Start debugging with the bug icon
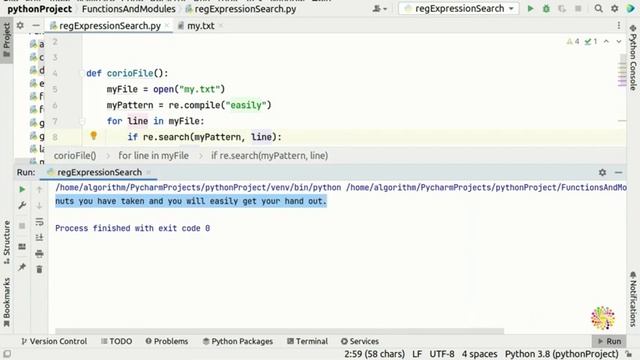 (546, 8)
